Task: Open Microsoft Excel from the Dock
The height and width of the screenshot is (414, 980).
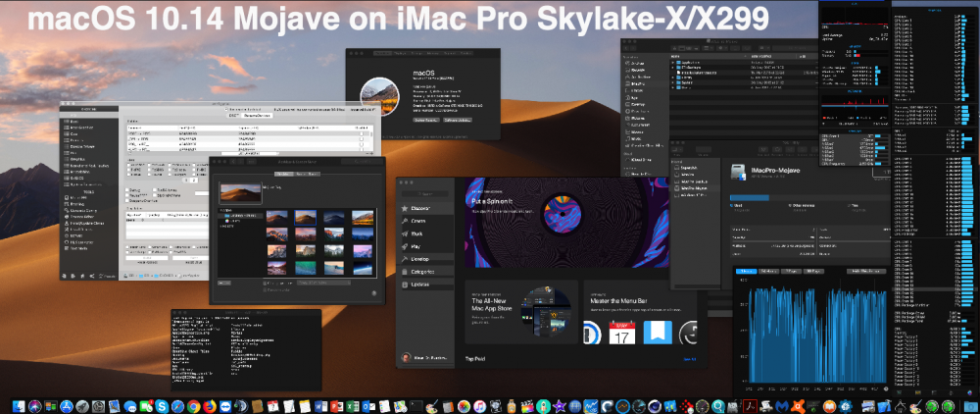Action: (353, 406)
